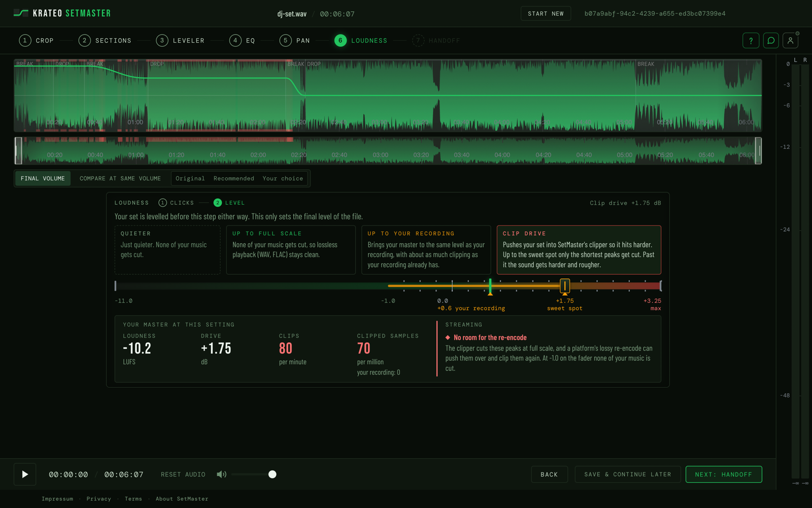Open the Level sub-step

click(229, 203)
